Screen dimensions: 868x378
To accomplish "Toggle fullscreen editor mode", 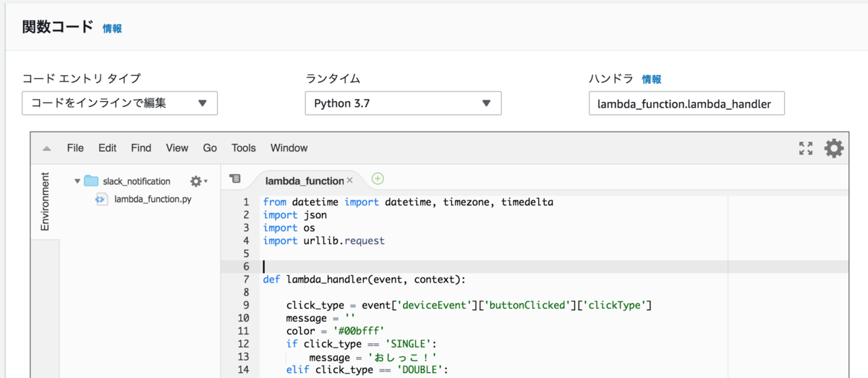I will tap(806, 148).
